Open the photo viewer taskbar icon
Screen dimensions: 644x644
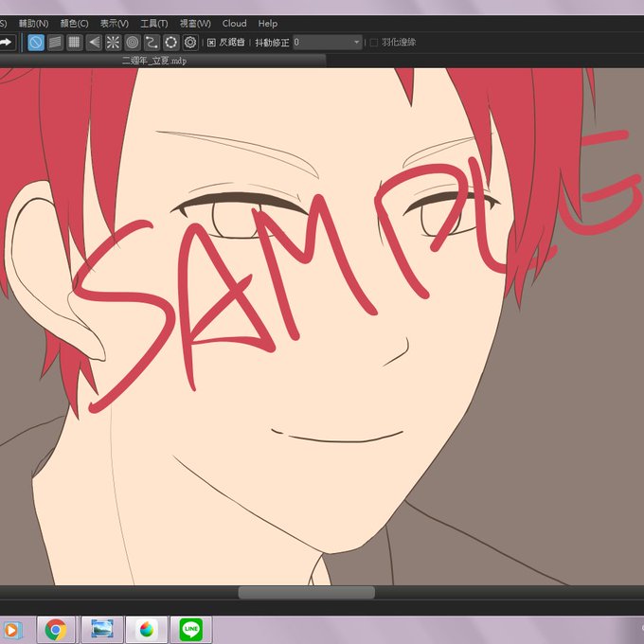click(102, 629)
